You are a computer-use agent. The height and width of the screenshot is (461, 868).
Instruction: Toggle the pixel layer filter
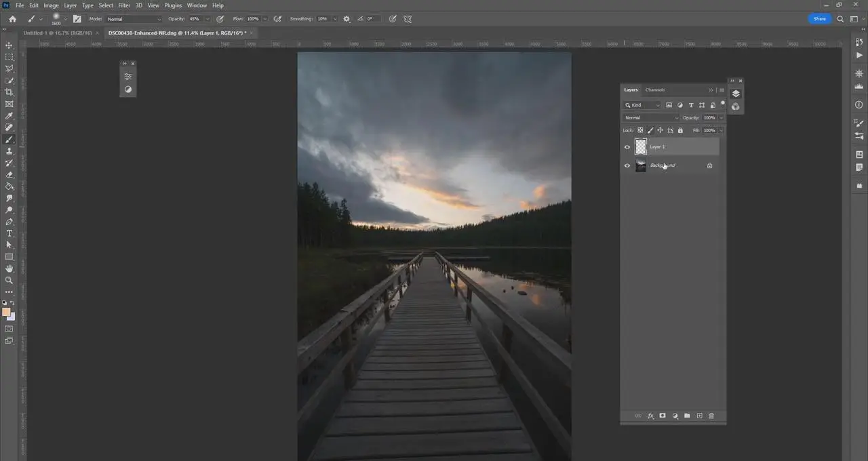point(669,105)
